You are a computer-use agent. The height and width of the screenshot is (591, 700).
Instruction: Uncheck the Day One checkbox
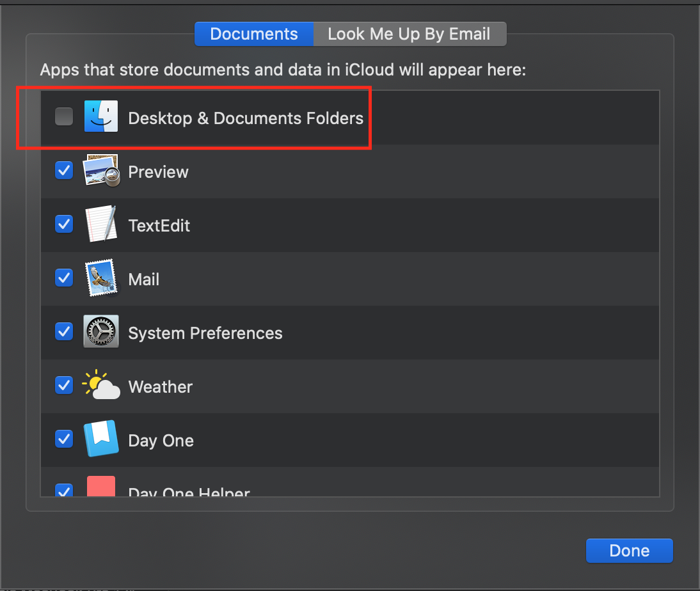[64, 439]
